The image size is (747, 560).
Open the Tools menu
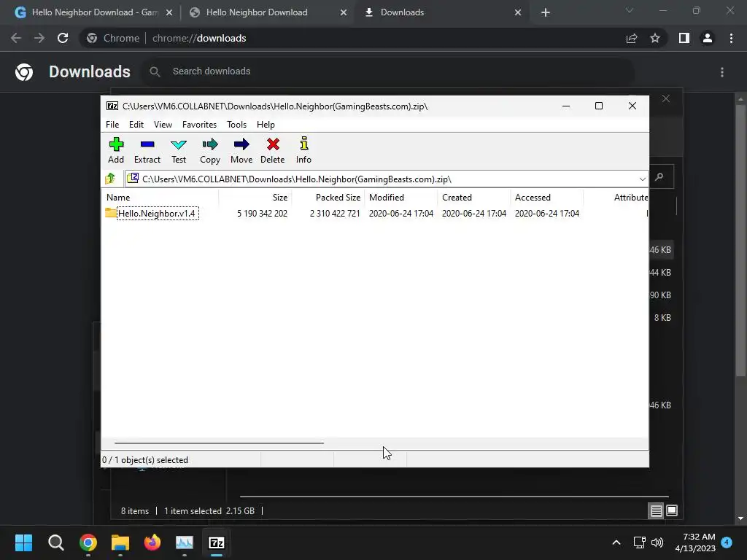[x=237, y=124]
